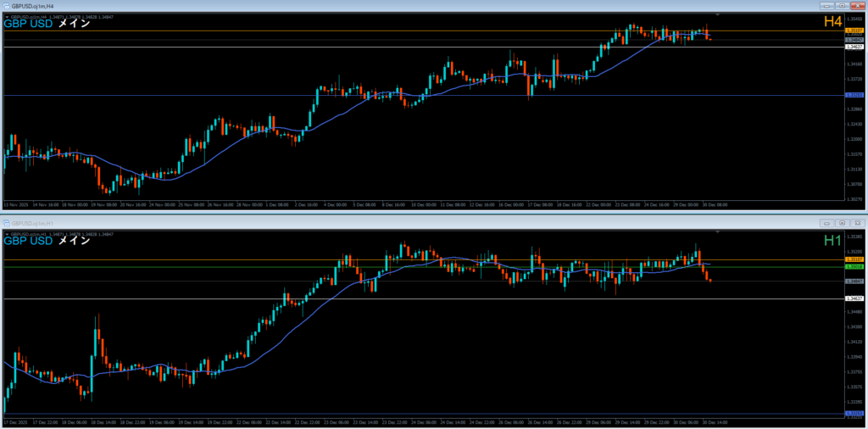Restore the GBPUSD H4 chart window size

click(842, 6)
